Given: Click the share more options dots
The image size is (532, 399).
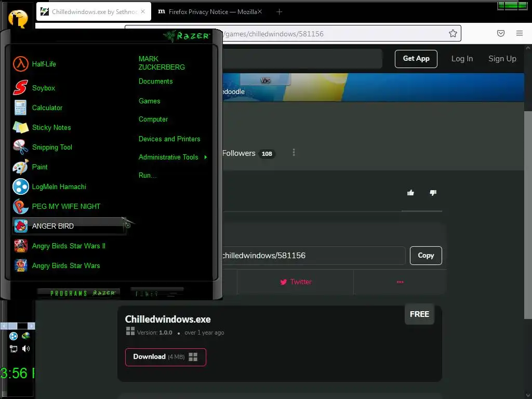Looking at the screenshot, I should click(x=400, y=282).
